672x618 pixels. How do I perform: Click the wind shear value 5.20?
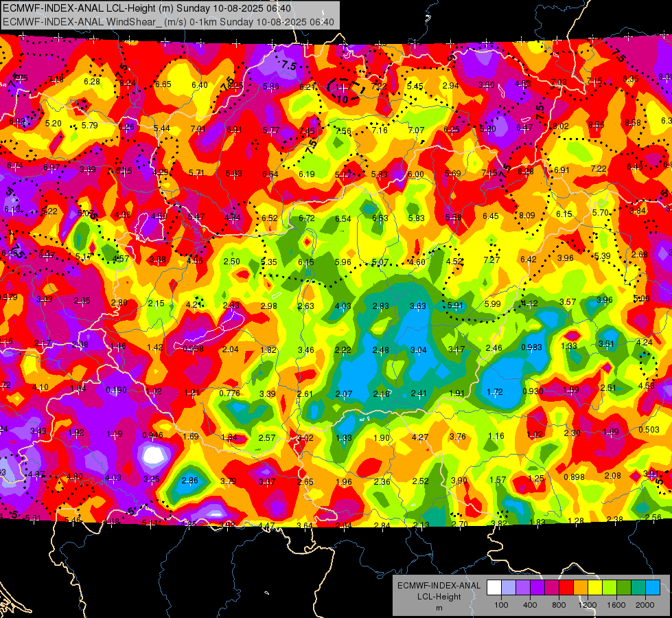tap(54, 124)
